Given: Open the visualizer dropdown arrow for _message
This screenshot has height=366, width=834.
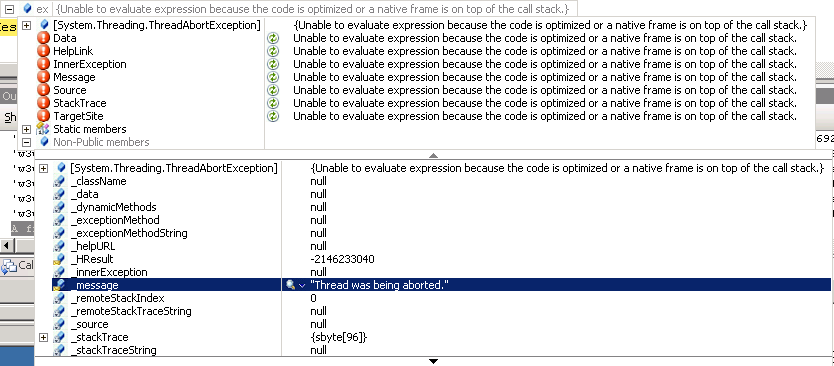Looking at the screenshot, I should pyautogui.click(x=302, y=286).
